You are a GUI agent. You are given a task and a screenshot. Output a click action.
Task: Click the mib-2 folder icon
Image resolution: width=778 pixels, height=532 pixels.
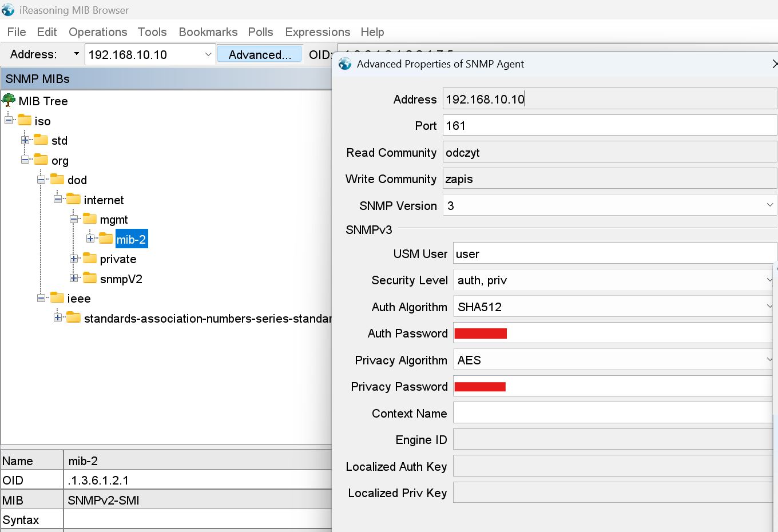pos(106,239)
